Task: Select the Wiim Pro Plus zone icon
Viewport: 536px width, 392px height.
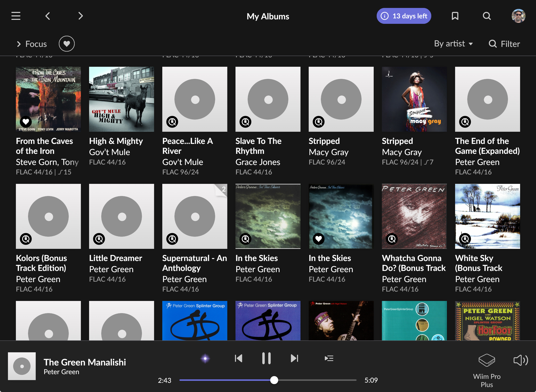Action: [x=487, y=360]
